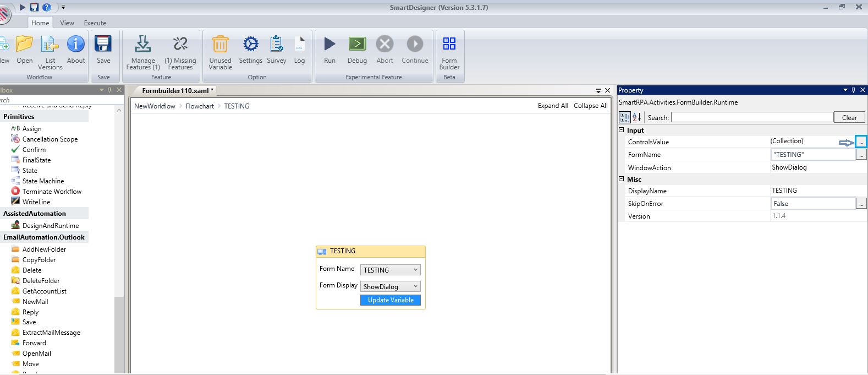868x375 pixels.
Task: Open Manage Features in the ribbon
Action: (142, 44)
